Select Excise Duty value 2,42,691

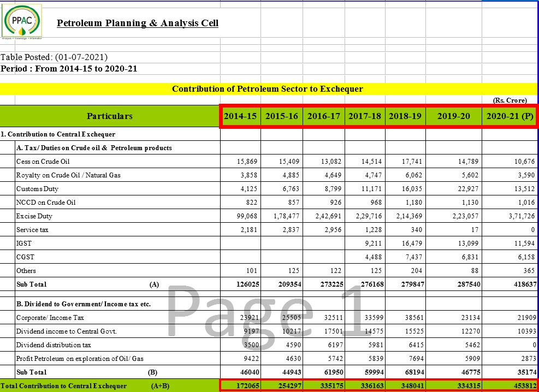click(328, 216)
